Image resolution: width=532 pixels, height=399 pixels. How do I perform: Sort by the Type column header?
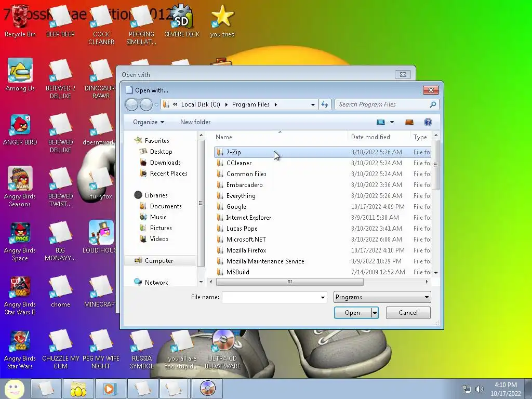point(420,137)
